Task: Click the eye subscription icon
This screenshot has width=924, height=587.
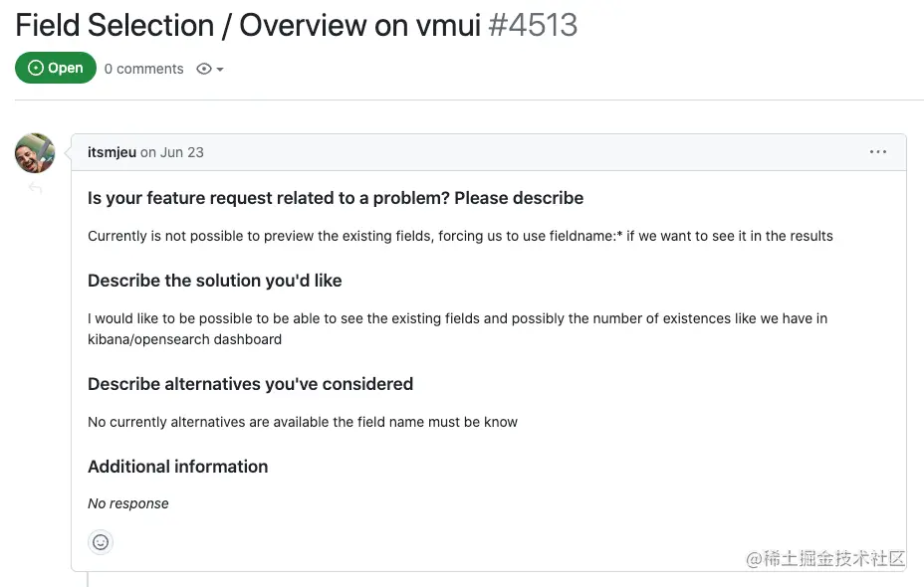Action: (204, 69)
